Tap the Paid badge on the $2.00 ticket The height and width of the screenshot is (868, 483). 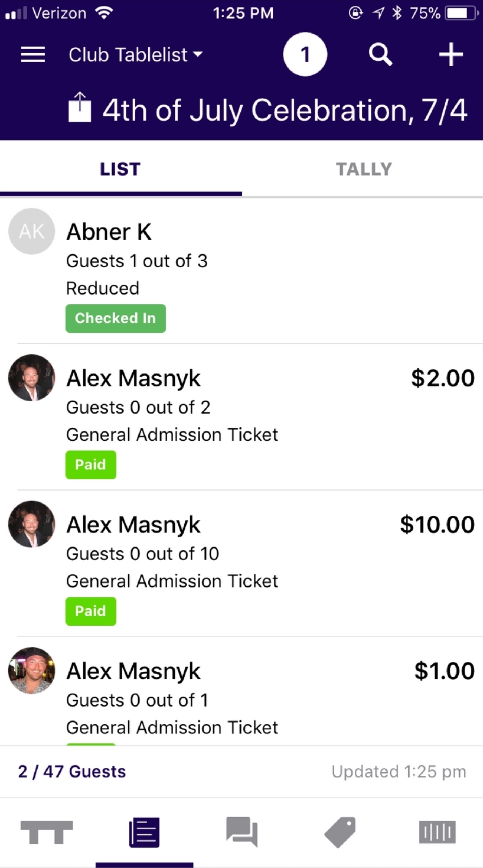90,464
